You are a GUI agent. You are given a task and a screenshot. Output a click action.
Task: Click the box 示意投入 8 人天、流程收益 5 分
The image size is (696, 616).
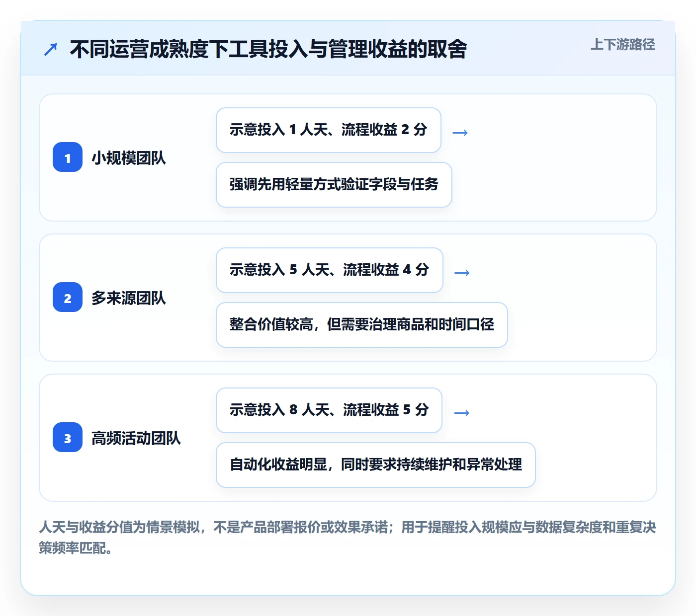click(329, 410)
